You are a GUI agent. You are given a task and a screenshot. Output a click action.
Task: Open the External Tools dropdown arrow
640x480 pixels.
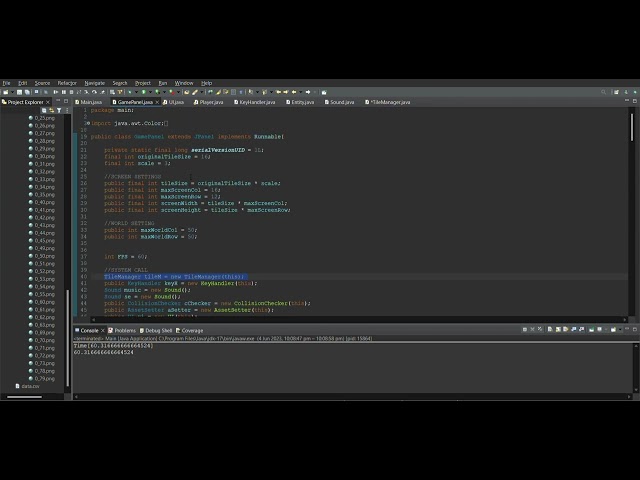178,92
